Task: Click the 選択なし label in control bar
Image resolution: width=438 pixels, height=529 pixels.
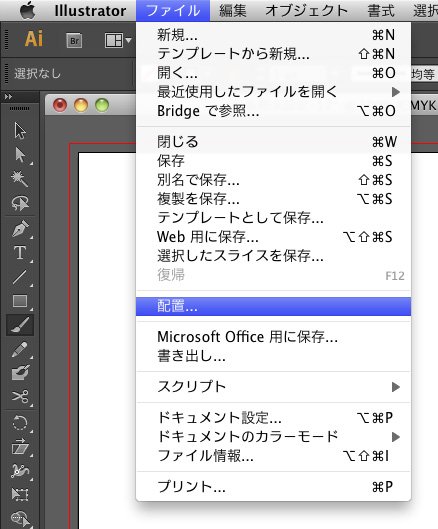Action: point(37,74)
